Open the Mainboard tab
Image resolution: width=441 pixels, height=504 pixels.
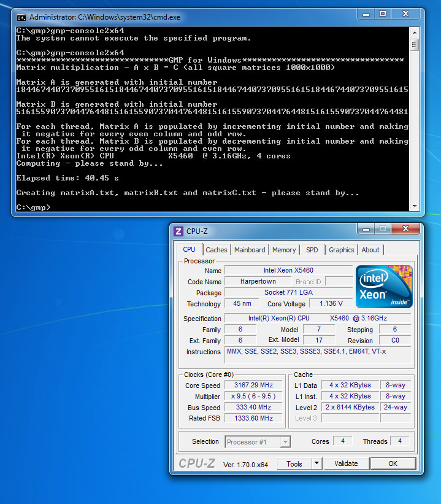tap(250, 250)
